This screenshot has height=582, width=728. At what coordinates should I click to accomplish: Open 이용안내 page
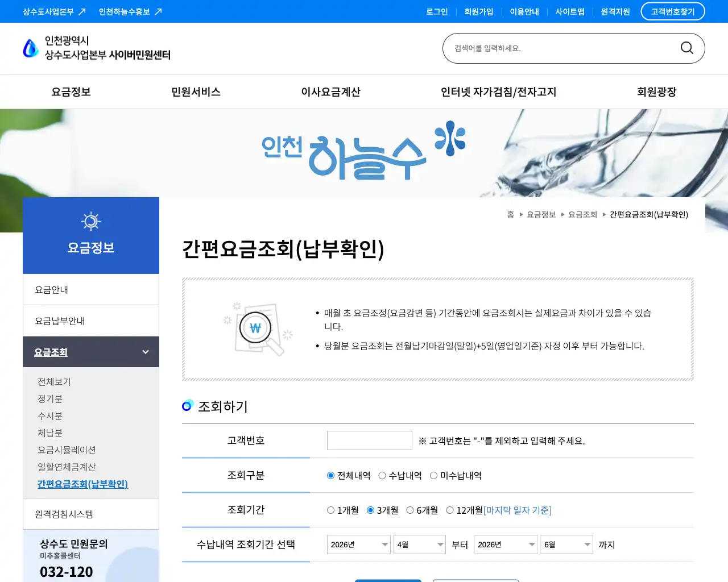tap(524, 11)
